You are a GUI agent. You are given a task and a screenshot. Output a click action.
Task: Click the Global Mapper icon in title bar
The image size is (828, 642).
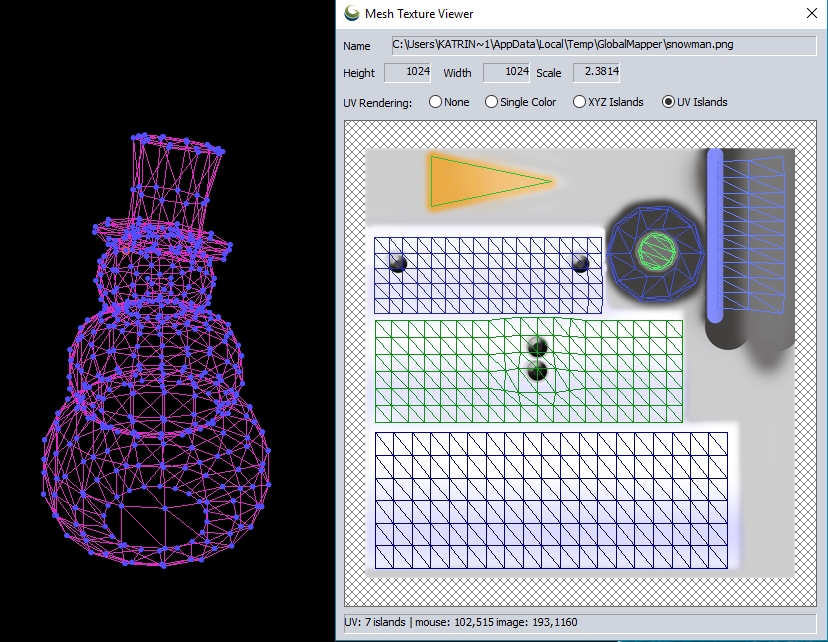click(x=351, y=14)
